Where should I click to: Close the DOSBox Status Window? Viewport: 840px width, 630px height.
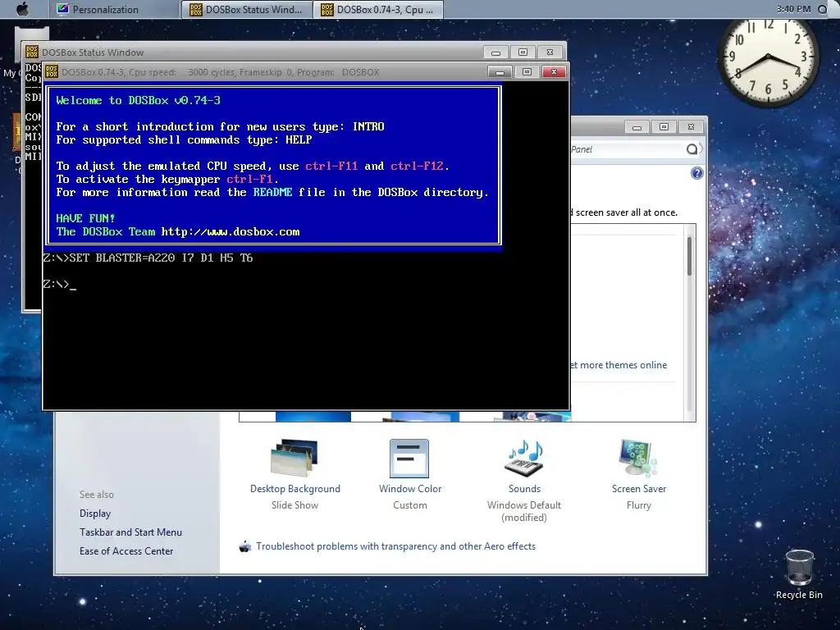pos(550,52)
